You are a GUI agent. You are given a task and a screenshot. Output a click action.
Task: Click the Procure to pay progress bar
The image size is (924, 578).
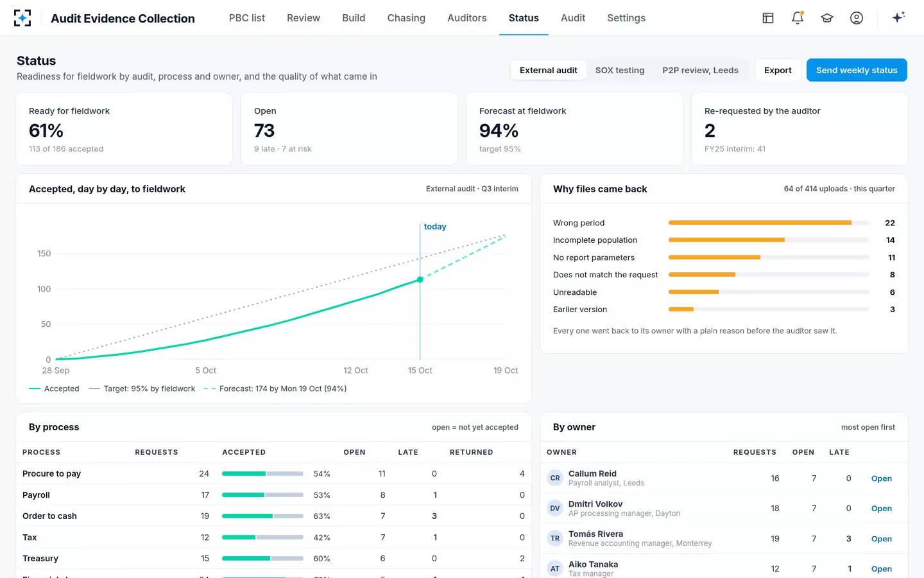point(262,474)
